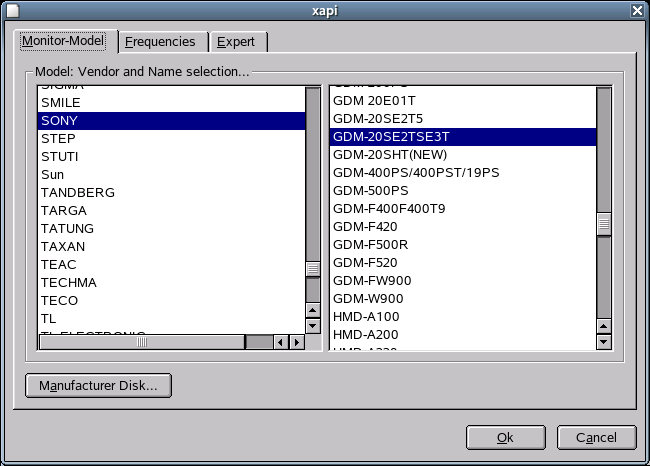Select vendor TANDBERG
650x466 pixels.
pos(171,193)
